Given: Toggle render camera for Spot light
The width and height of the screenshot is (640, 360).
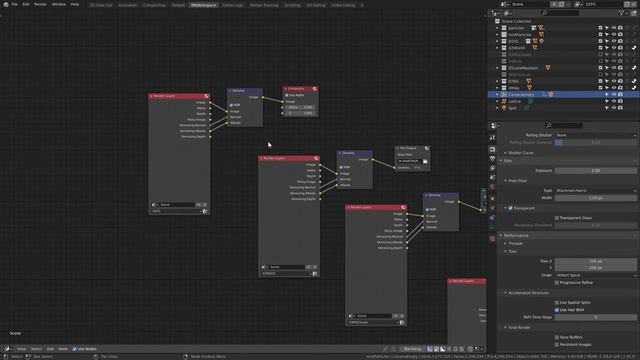Looking at the screenshot, I should tap(620, 108).
